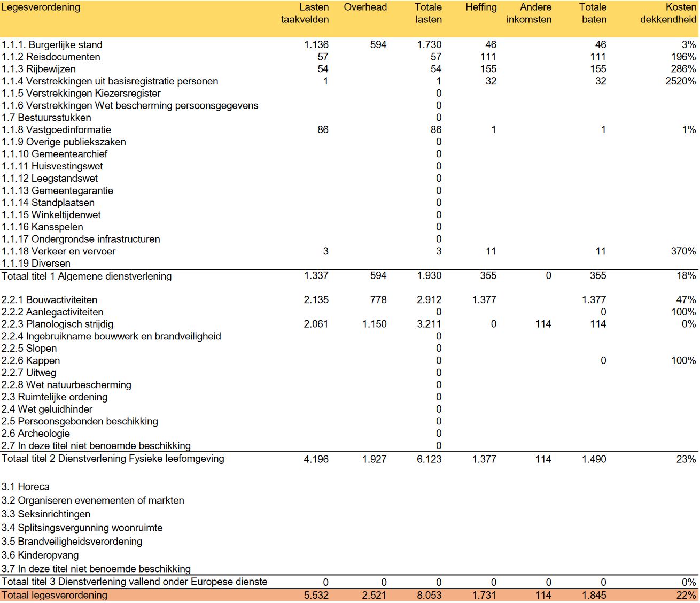The width and height of the screenshot is (700, 603).
Task: Click the 47% value for Bouwactiviteiten
Action: (x=686, y=300)
